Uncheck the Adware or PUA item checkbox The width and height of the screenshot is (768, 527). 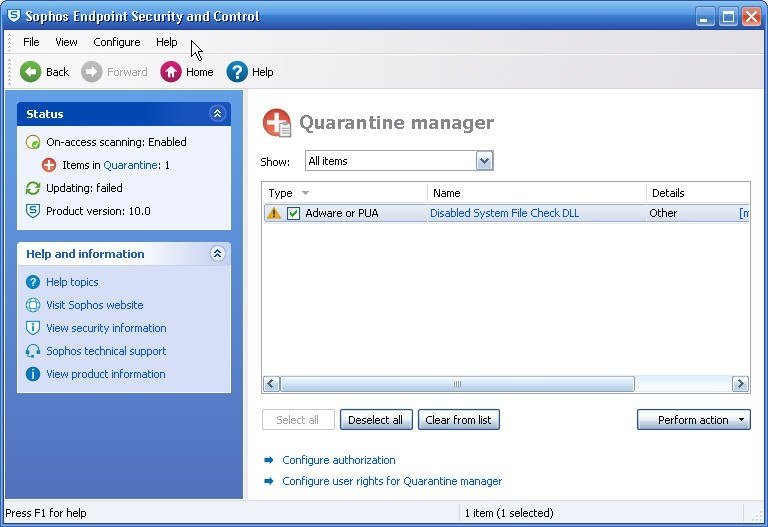[293, 213]
